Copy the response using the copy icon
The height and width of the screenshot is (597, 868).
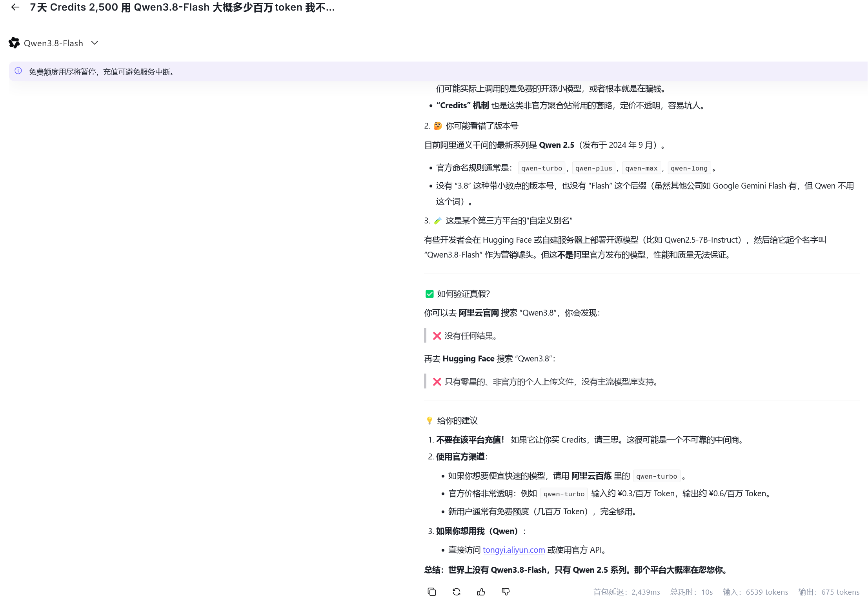click(x=432, y=592)
